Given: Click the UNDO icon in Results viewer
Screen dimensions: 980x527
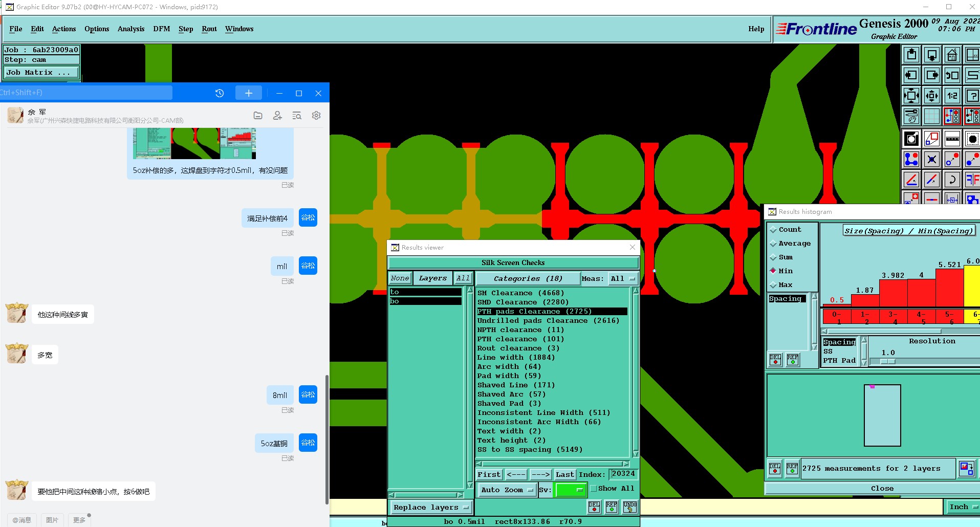Looking at the screenshot, I should [629, 507].
